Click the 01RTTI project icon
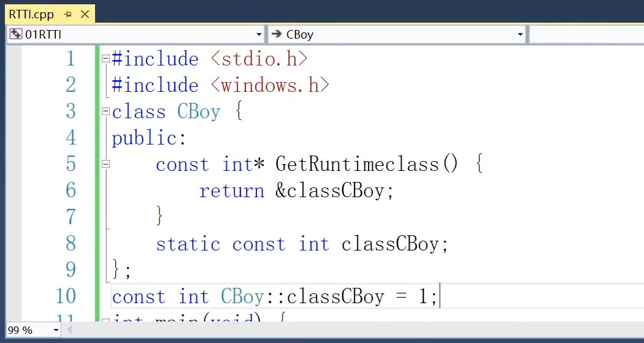The width and height of the screenshot is (644, 343). tap(15, 34)
